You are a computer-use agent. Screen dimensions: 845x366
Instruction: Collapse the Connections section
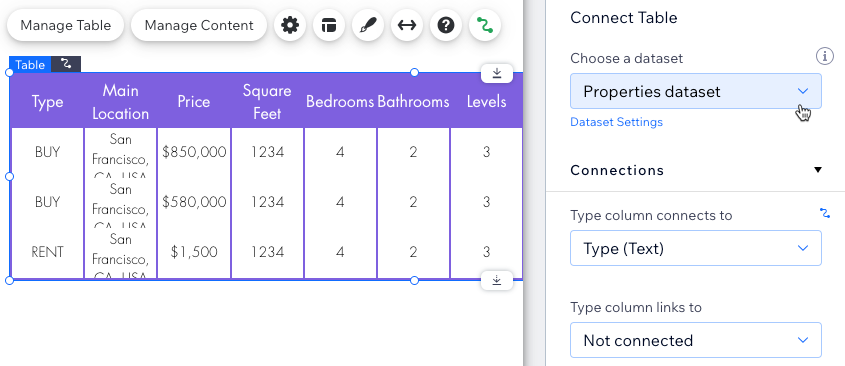[x=818, y=170]
